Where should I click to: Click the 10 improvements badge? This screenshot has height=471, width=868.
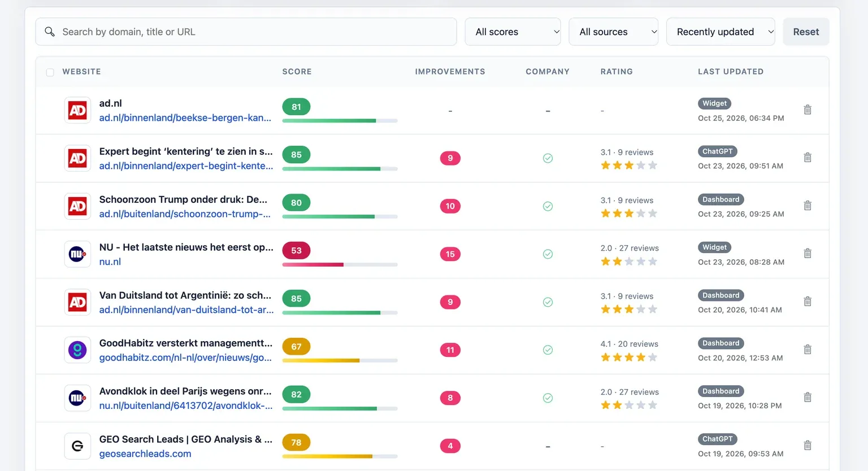pyautogui.click(x=450, y=206)
